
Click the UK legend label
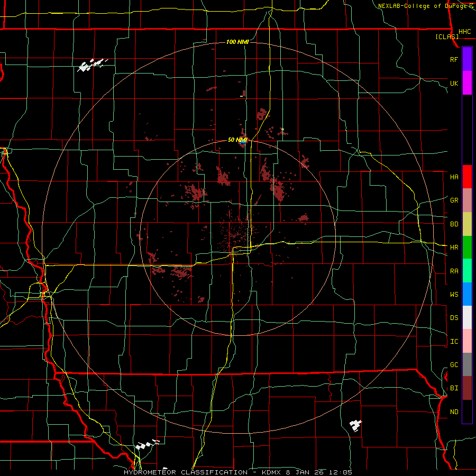tap(454, 83)
